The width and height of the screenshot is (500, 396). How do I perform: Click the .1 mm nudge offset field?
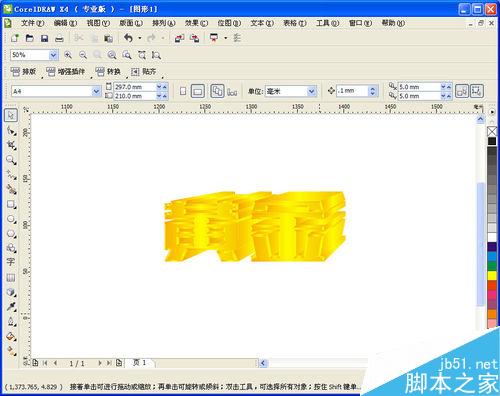point(352,91)
